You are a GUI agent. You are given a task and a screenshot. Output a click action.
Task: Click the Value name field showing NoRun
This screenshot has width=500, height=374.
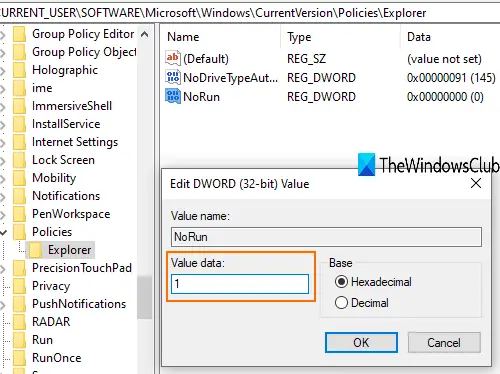(x=326, y=237)
